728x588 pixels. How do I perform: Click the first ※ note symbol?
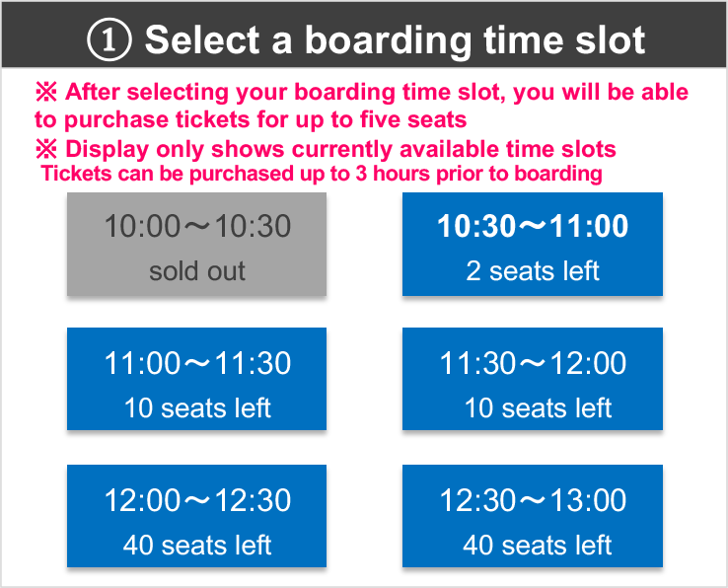click(x=47, y=93)
